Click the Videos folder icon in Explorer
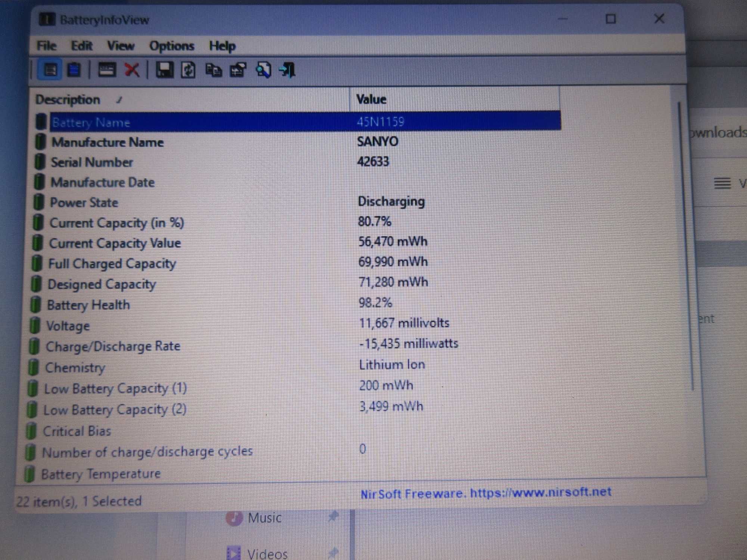Viewport: 747px width, 560px height. pos(234,553)
